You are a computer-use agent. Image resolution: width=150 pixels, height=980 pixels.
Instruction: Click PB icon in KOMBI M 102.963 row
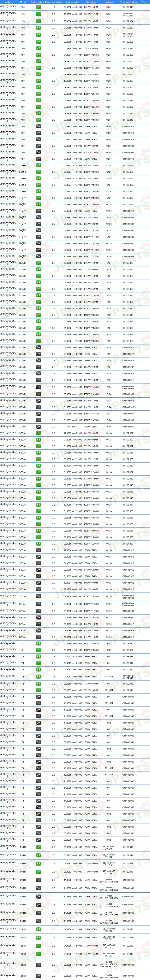click(x=39, y=276)
